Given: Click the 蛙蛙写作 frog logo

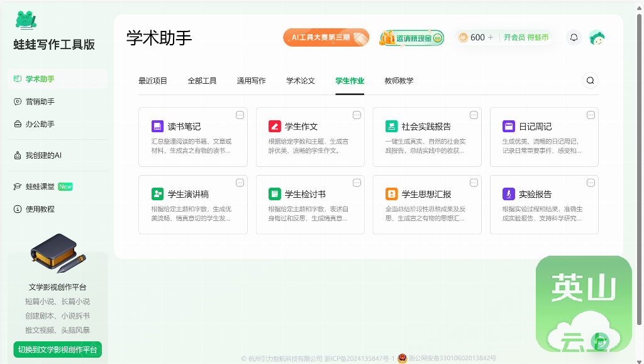Looking at the screenshot, I should [26, 20].
